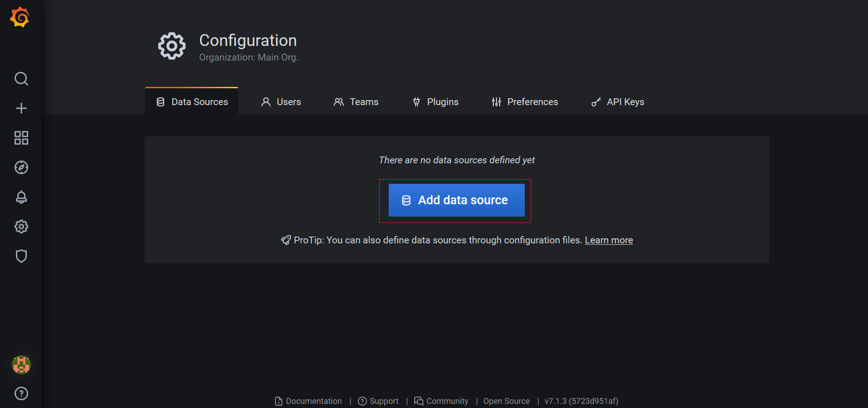Switch to the Users tab
Viewport: 868px width, 408px height.
(x=281, y=102)
